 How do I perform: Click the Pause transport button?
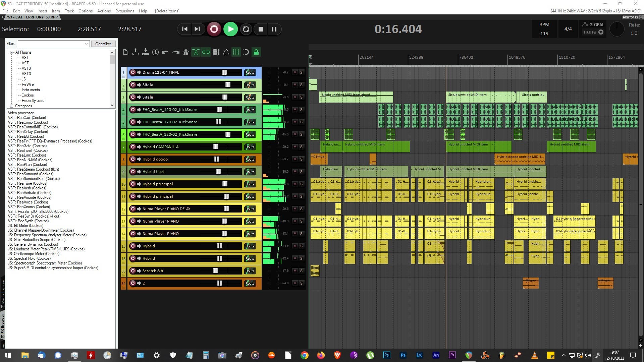(x=274, y=29)
